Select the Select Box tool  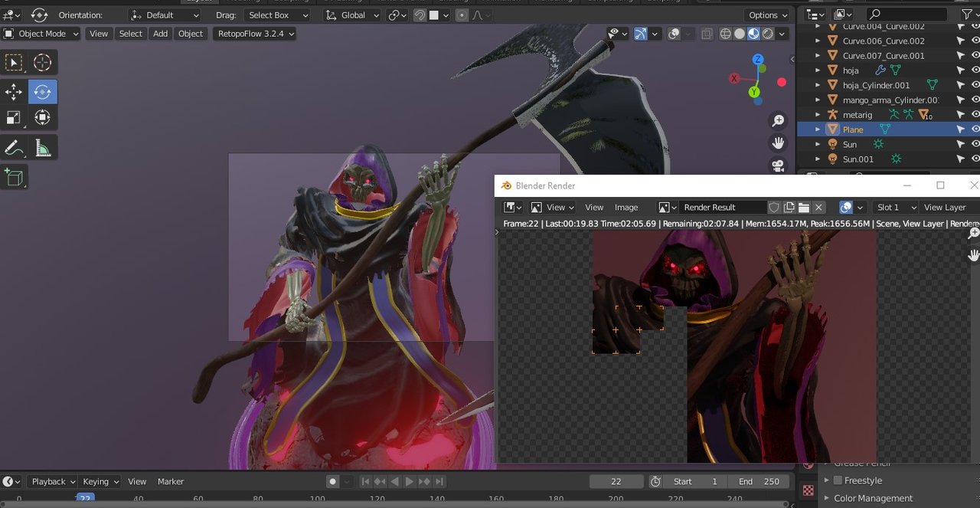14,62
